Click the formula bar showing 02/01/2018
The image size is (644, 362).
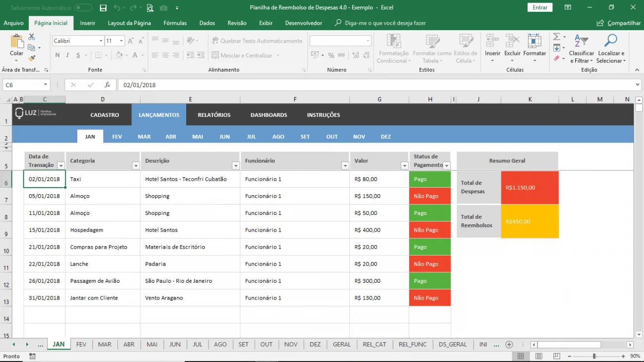point(379,85)
